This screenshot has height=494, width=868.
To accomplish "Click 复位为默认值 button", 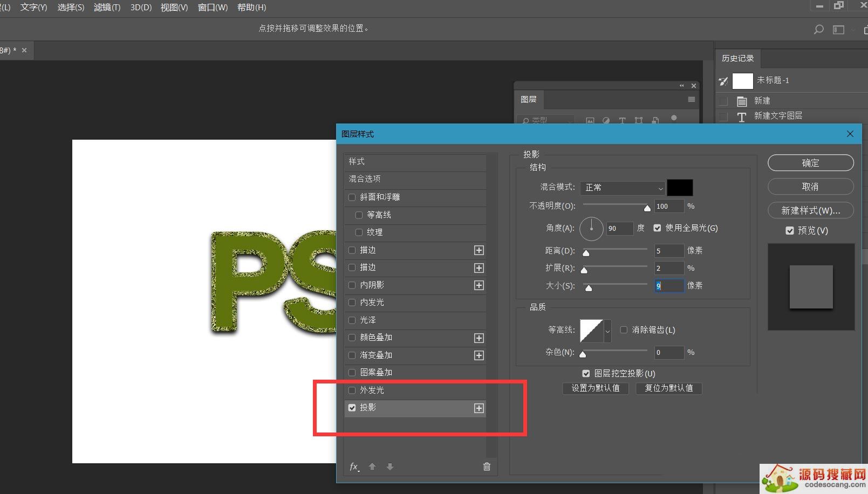I will 669,388.
